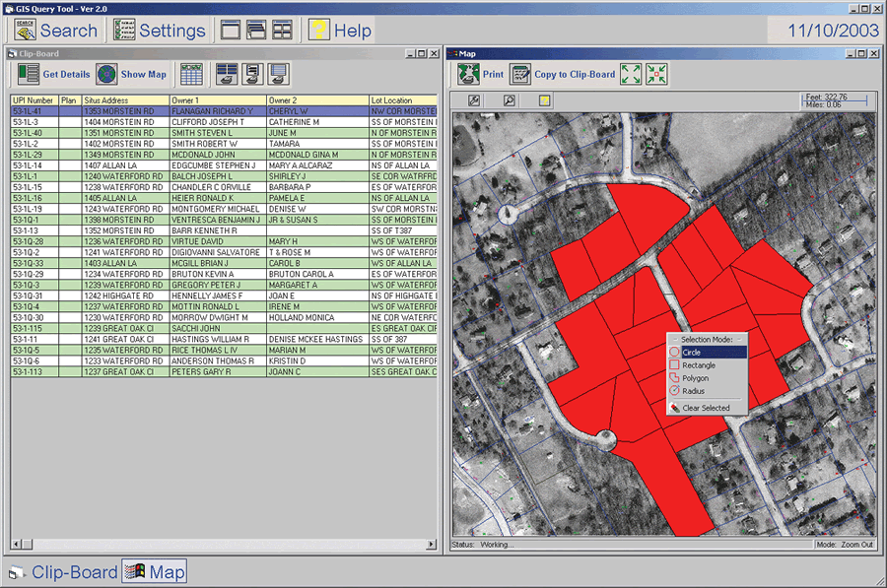The width and height of the screenshot is (887, 588).
Task: Click Show Map globe button
Action: [131, 74]
